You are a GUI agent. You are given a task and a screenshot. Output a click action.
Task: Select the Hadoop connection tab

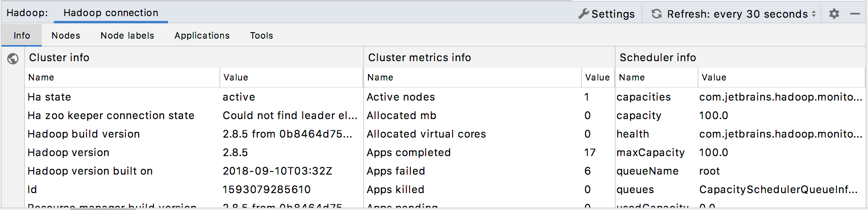pos(111,13)
